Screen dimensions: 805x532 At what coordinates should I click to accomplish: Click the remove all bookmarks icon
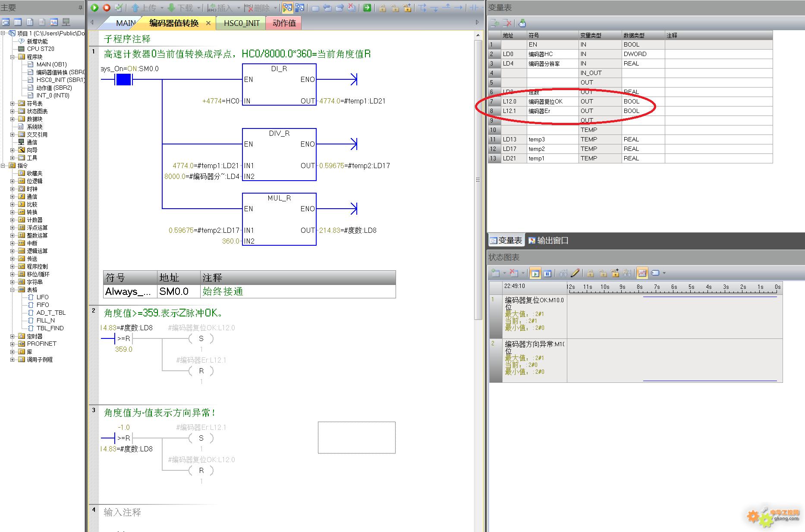pos(352,8)
